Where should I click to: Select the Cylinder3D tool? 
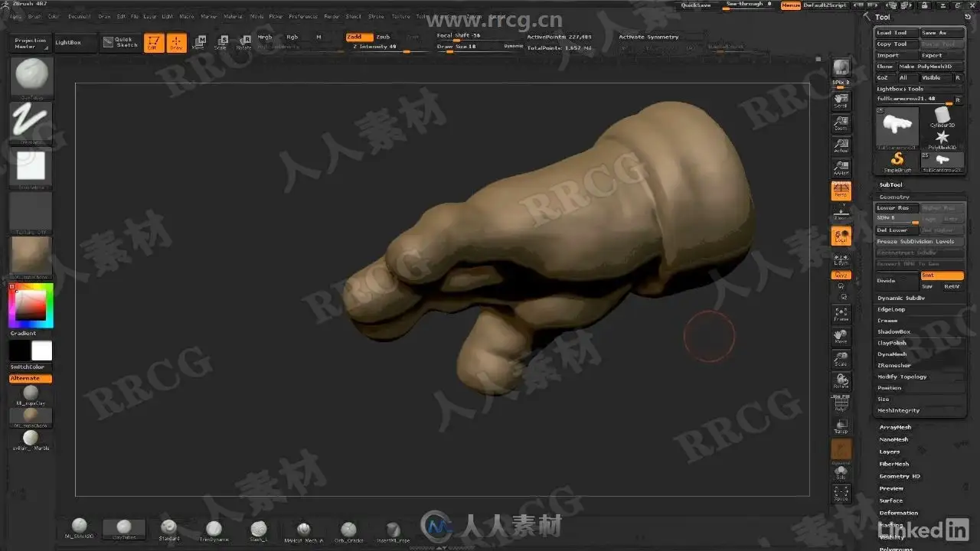pyautogui.click(x=942, y=117)
